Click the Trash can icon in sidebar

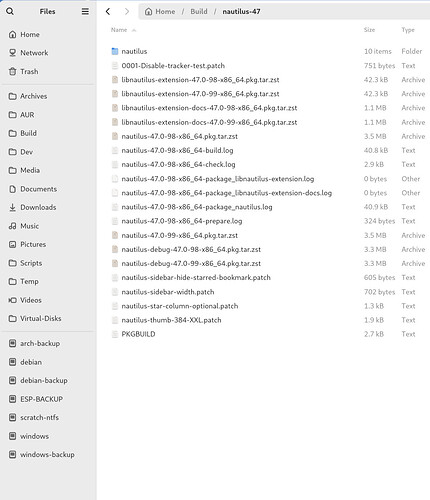(x=12, y=71)
